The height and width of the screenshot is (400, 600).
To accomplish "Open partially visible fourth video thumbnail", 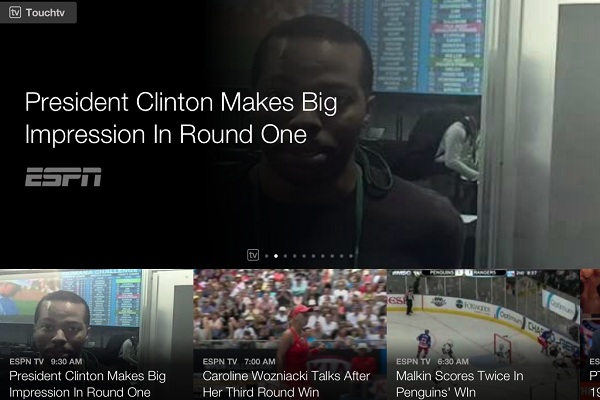I will click(590, 335).
